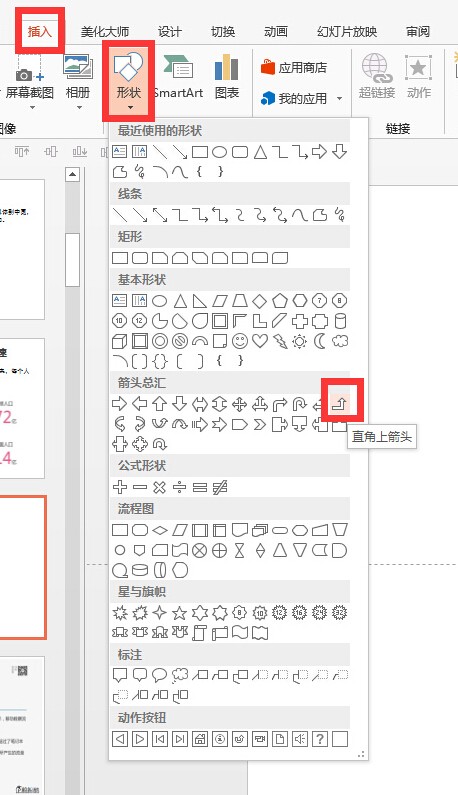Pick the smiley face in Basic Shapes
The width and height of the screenshot is (458, 795).
(239, 341)
